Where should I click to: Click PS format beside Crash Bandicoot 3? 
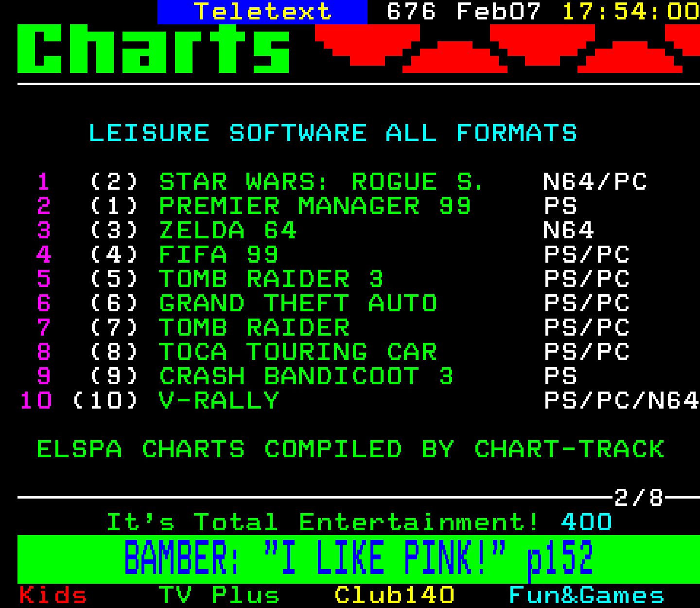(560, 376)
